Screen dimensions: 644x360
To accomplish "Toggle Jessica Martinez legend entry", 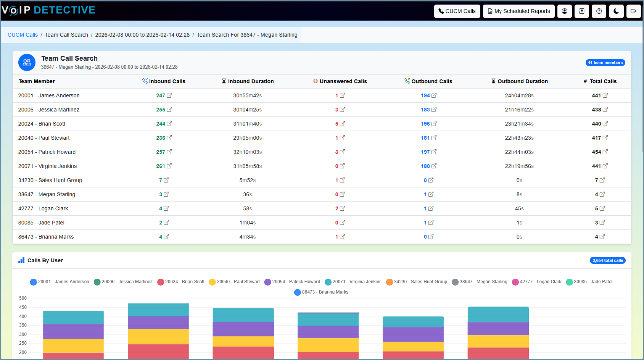I will [x=123, y=282].
